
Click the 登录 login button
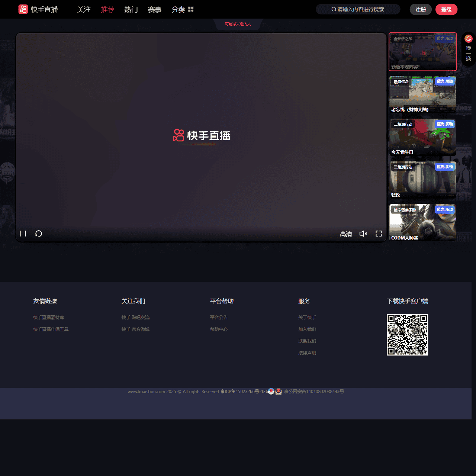[x=446, y=10]
